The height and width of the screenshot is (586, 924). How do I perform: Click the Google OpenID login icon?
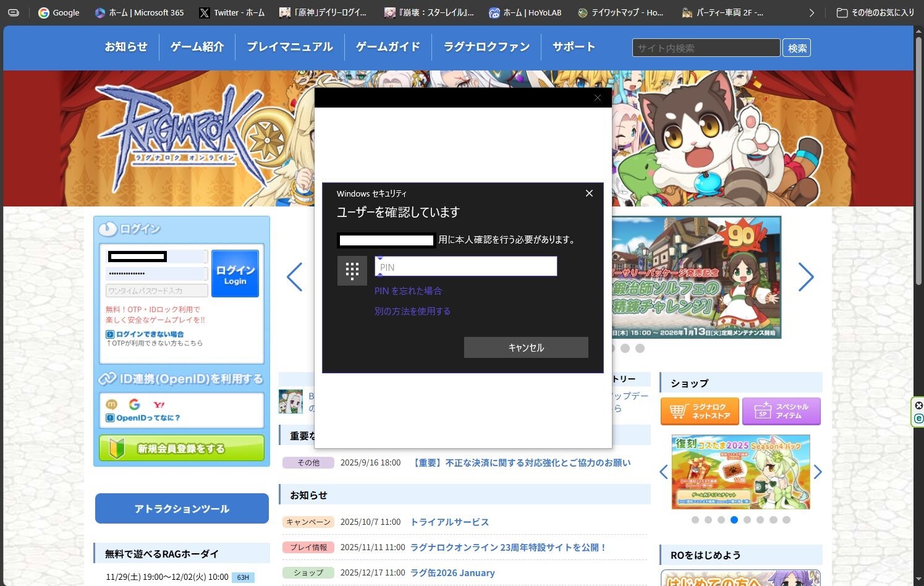pos(134,404)
